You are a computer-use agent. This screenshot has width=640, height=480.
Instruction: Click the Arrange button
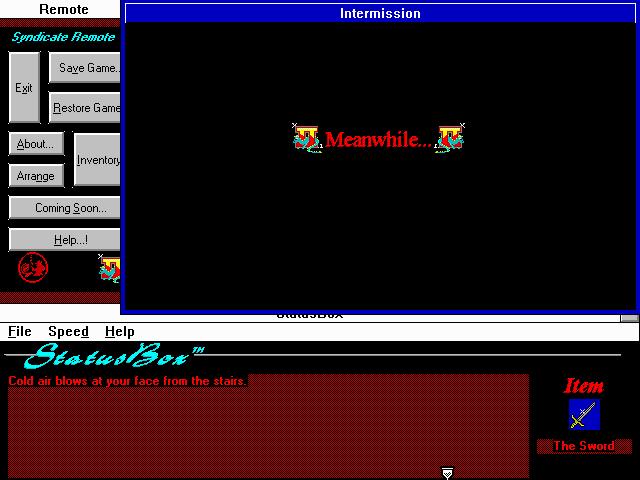(36, 176)
